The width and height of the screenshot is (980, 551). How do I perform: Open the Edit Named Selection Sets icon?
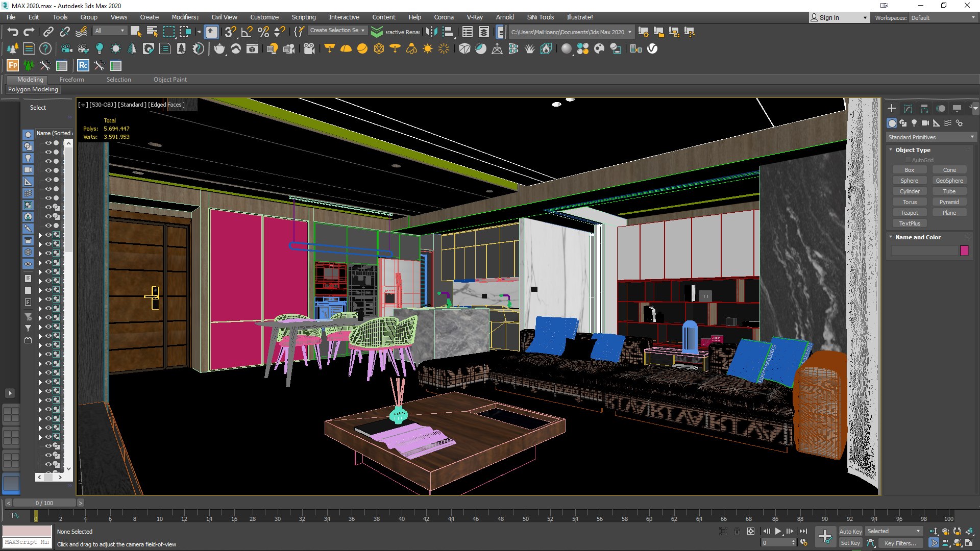pyautogui.click(x=299, y=32)
